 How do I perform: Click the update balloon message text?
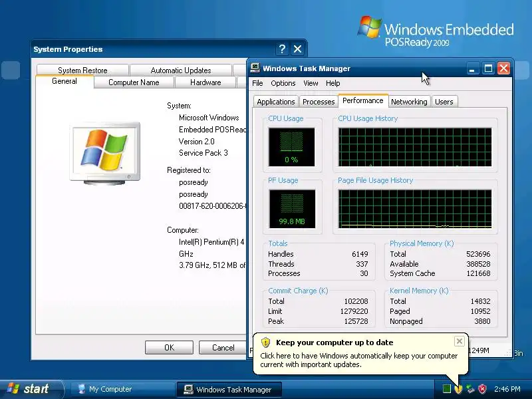pyautogui.click(x=358, y=360)
